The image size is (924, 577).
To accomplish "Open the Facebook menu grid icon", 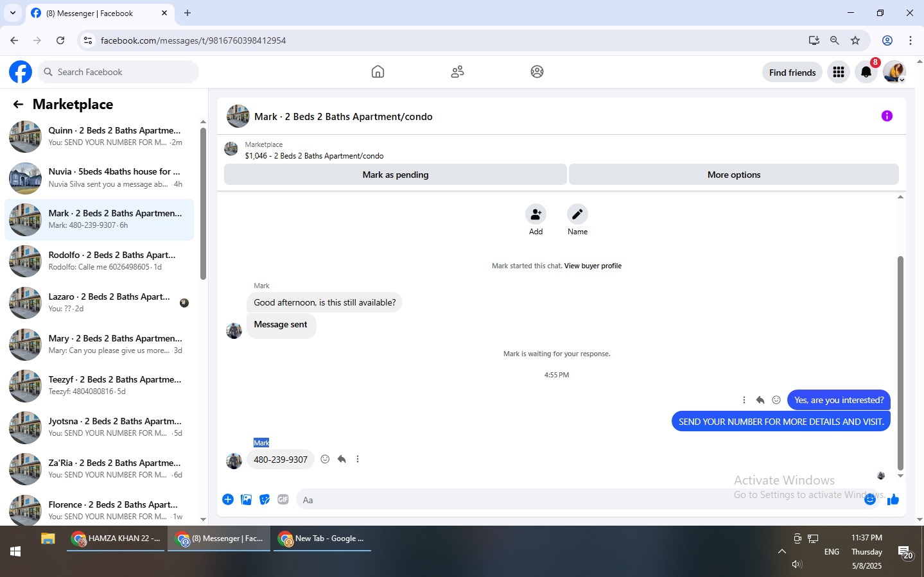I will coord(839,73).
